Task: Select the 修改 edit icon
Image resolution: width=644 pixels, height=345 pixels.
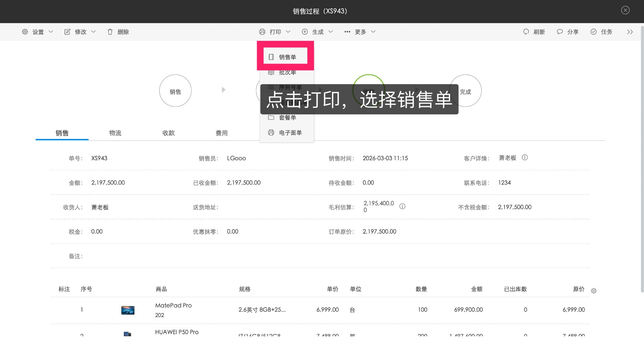Action: (x=67, y=32)
